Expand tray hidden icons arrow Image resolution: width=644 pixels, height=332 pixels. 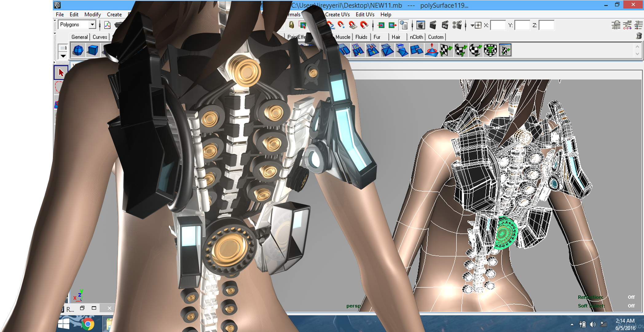pyautogui.click(x=572, y=324)
